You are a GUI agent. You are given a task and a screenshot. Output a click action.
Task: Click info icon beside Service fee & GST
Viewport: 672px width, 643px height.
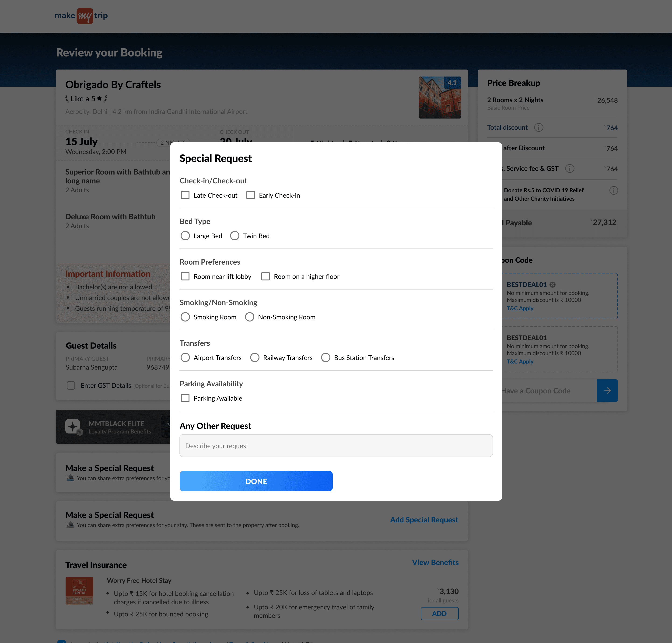(x=570, y=169)
